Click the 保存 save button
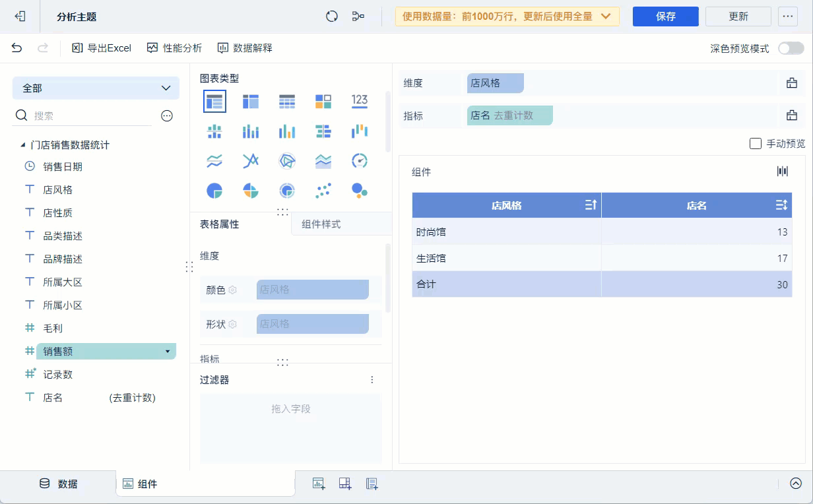Image resolution: width=813 pixels, height=504 pixels. coord(665,16)
